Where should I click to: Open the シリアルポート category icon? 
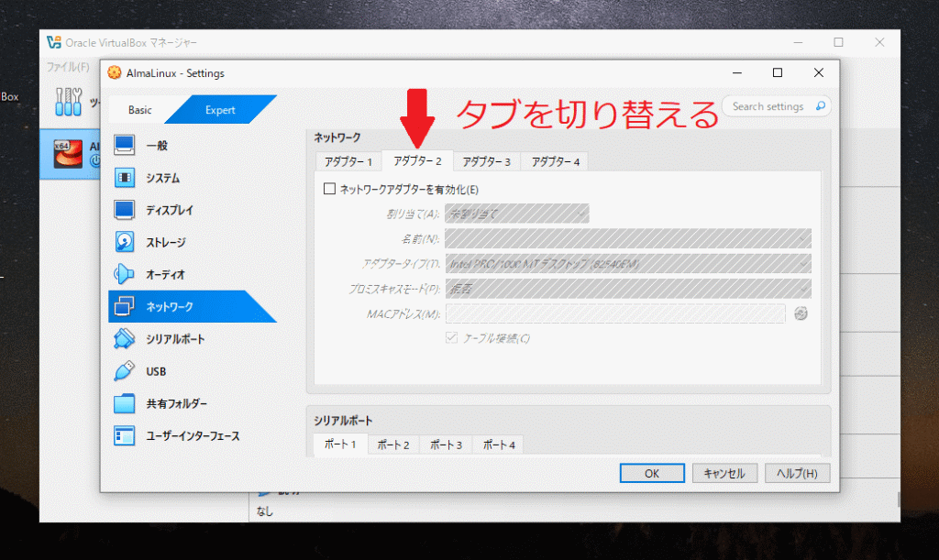pos(124,338)
